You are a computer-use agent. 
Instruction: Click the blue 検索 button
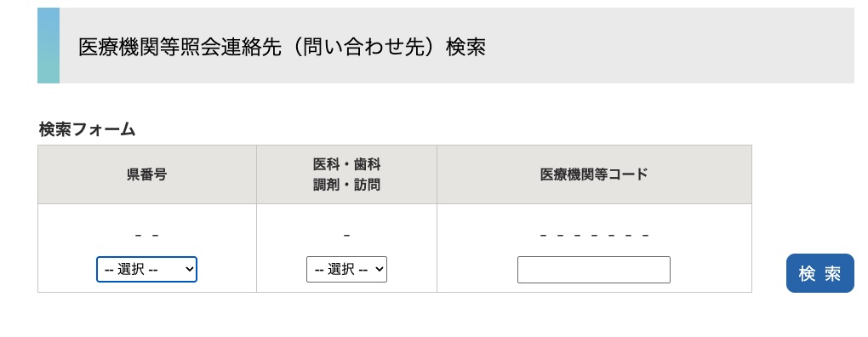pyautogui.click(x=819, y=273)
